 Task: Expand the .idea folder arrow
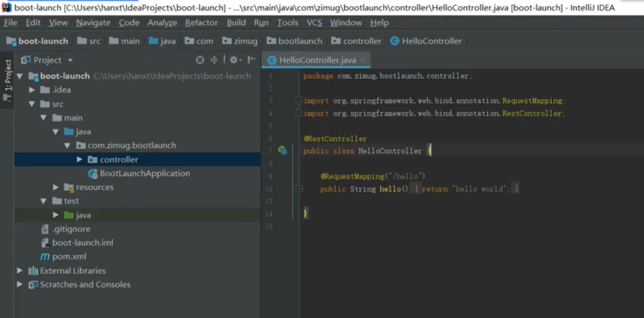(32, 90)
